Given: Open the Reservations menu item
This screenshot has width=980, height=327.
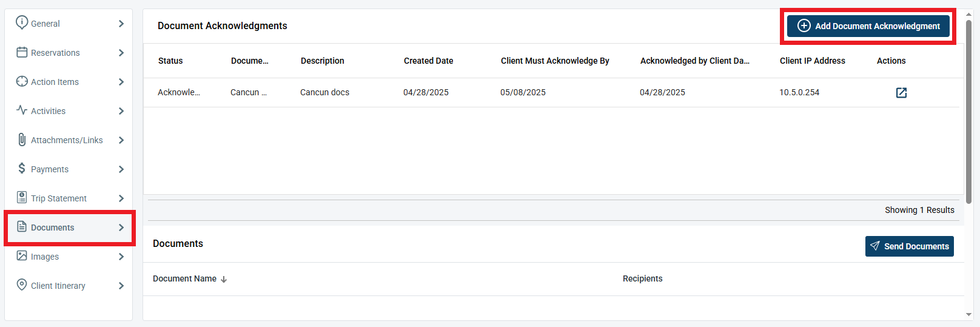Looking at the screenshot, I should 69,53.
